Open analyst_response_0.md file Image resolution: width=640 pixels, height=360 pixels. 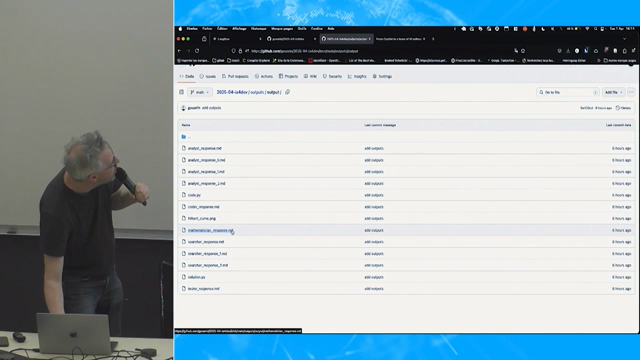click(x=206, y=160)
